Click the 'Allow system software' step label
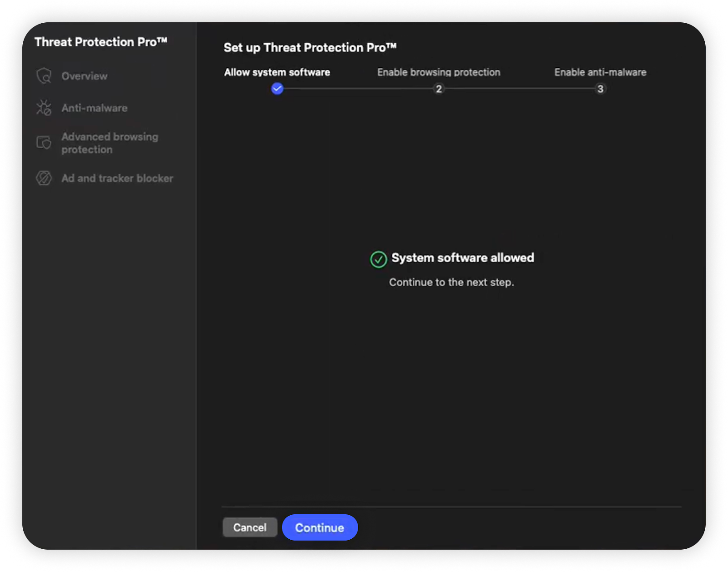Viewport: 728px width, 572px height. tap(277, 72)
